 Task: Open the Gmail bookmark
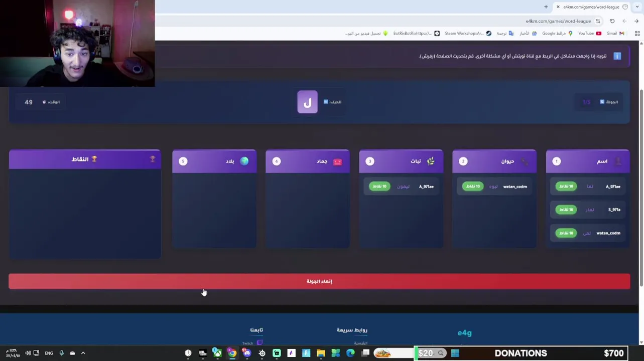click(x=615, y=34)
